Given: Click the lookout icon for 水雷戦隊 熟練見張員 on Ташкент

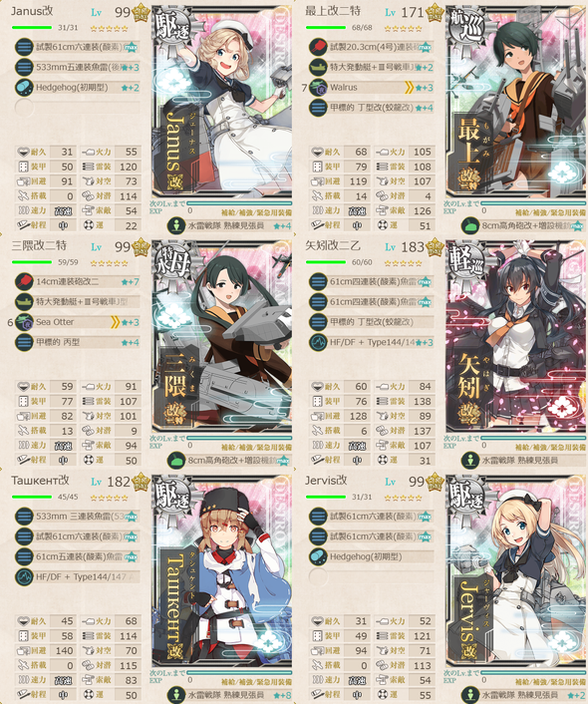Looking at the screenshot, I should coord(176,695).
